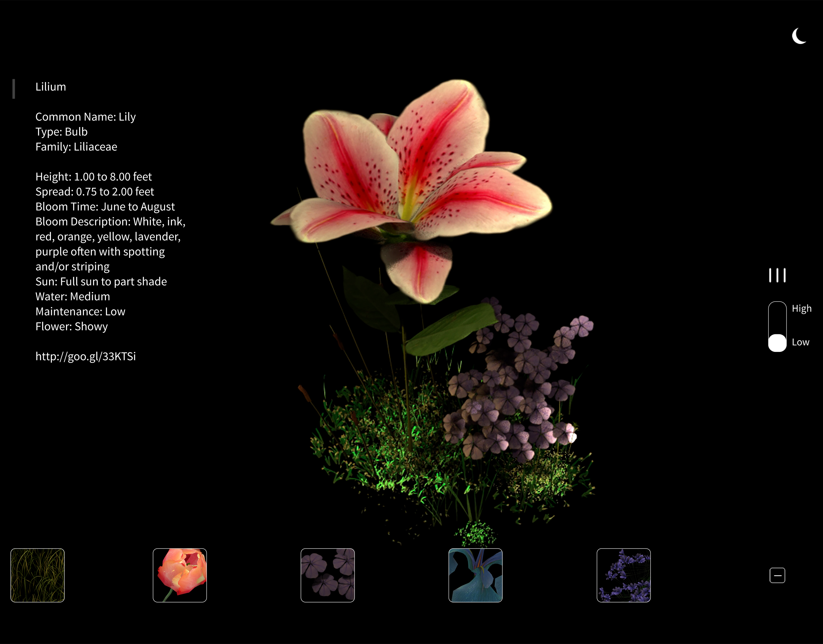
Task: Click the Height: 1.00 to 8.00 feet line
Action: click(x=93, y=176)
